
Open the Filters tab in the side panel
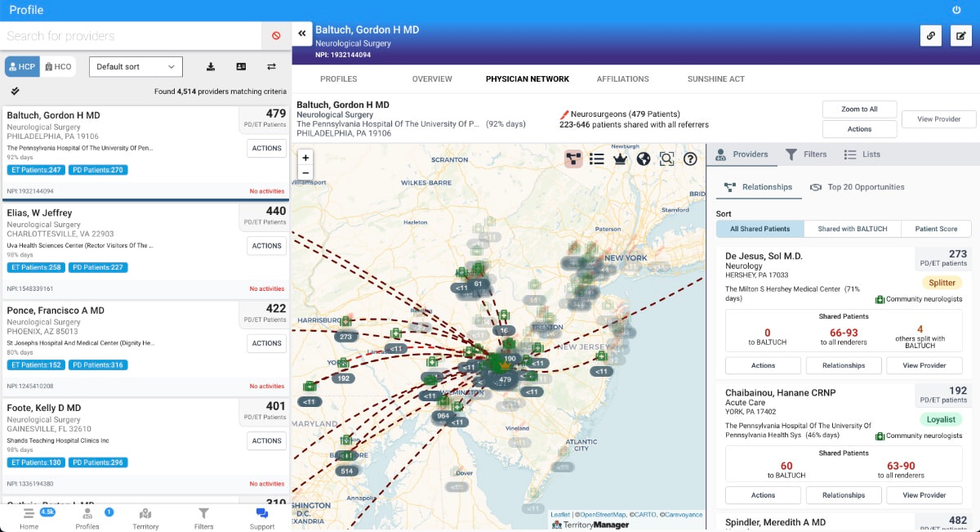(806, 154)
